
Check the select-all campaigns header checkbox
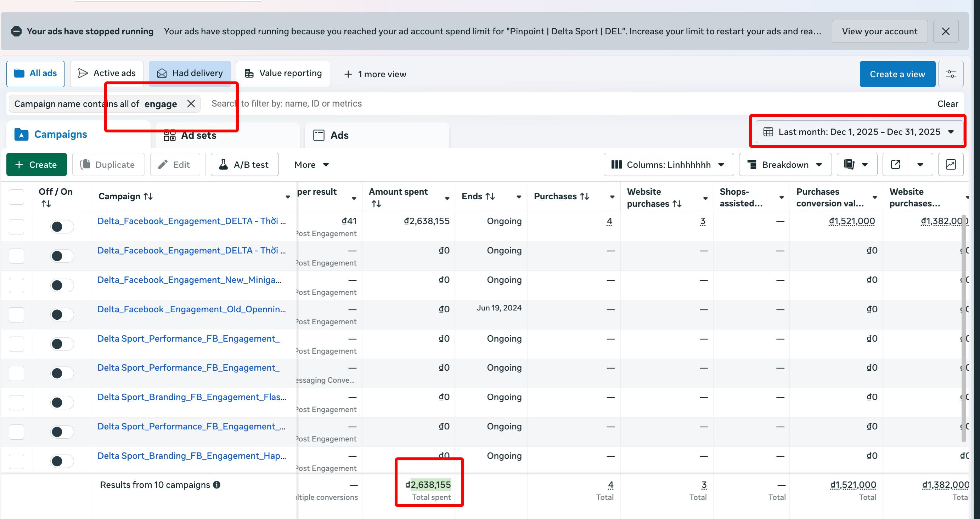(x=16, y=197)
